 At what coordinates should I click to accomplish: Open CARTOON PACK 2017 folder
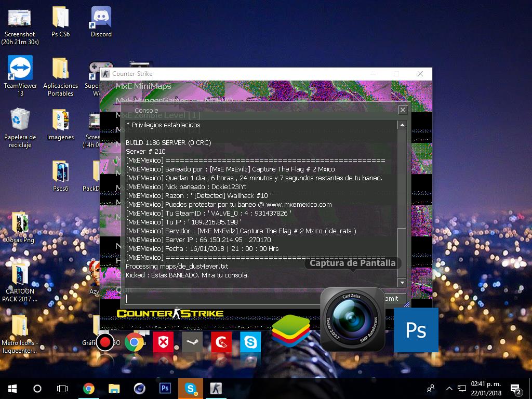pyautogui.click(x=20, y=283)
